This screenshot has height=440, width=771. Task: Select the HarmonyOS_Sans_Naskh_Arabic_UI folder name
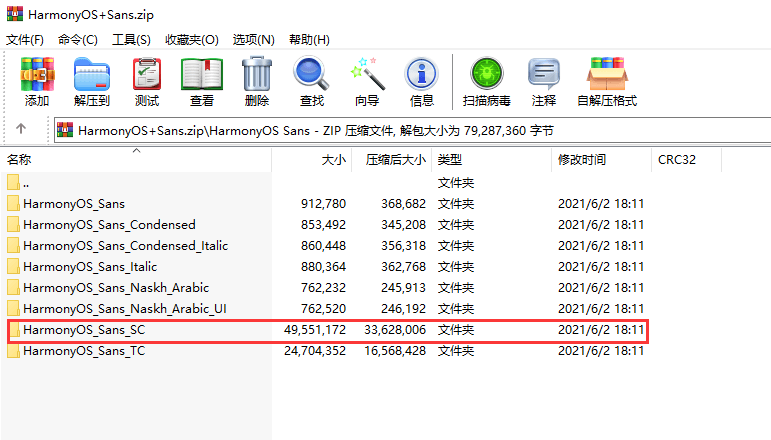point(125,309)
